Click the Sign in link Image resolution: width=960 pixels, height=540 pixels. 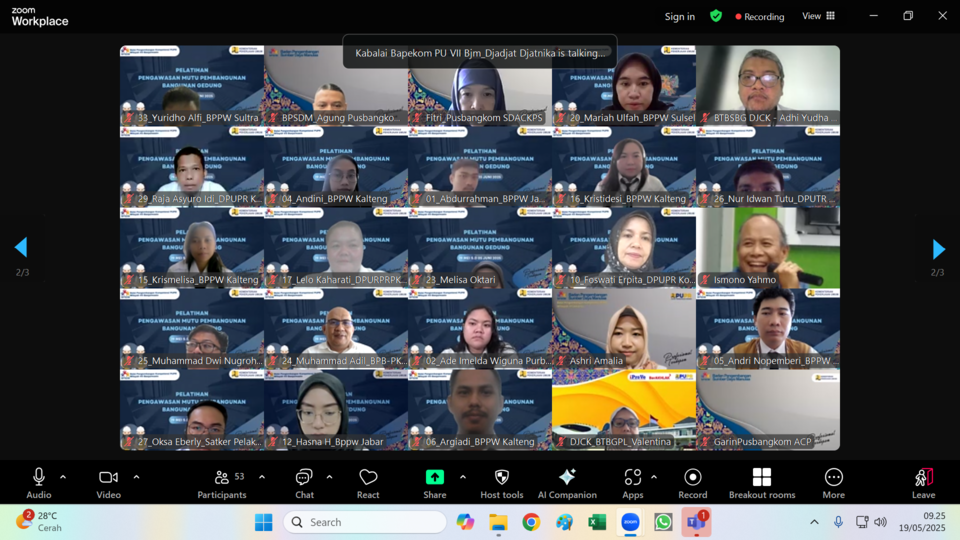(x=679, y=16)
